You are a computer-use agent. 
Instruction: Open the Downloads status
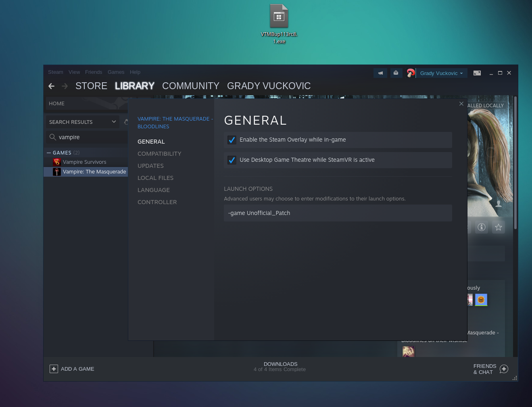pyautogui.click(x=280, y=367)
